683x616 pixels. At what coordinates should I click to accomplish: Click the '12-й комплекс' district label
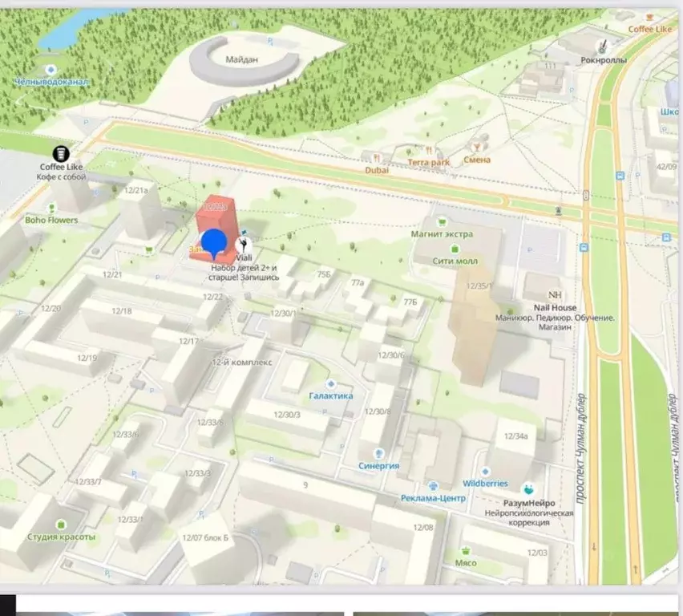[242, 363]
